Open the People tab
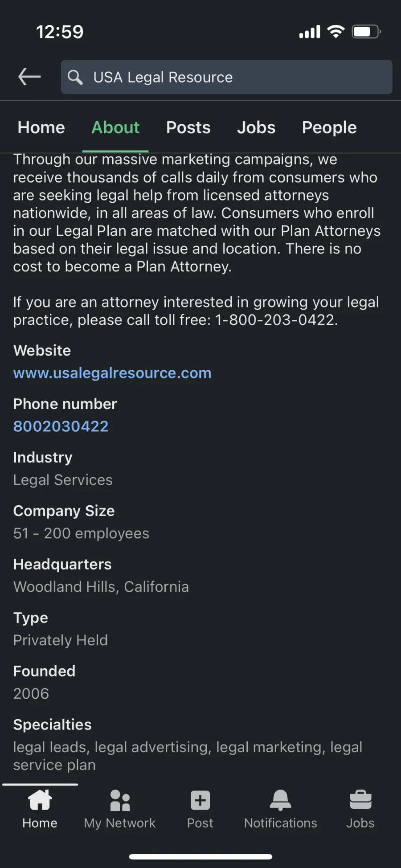 point(329,128)
